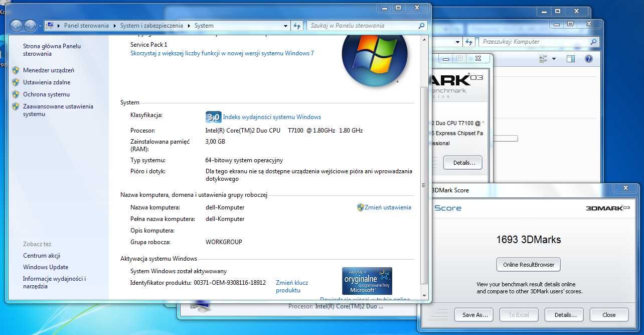Expand the arrow before System i zabezpieczenia
The height and width of the screenshot is (335, 644).
(115, 26)
